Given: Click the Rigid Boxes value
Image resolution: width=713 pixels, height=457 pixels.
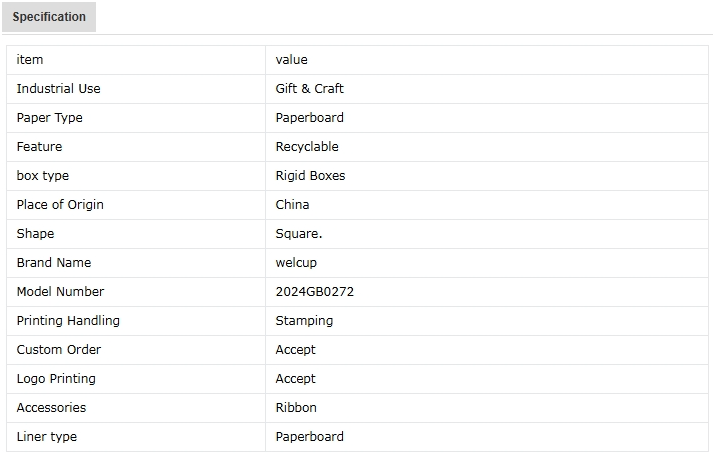Looking at the screenshot, I should coord(311,176).
